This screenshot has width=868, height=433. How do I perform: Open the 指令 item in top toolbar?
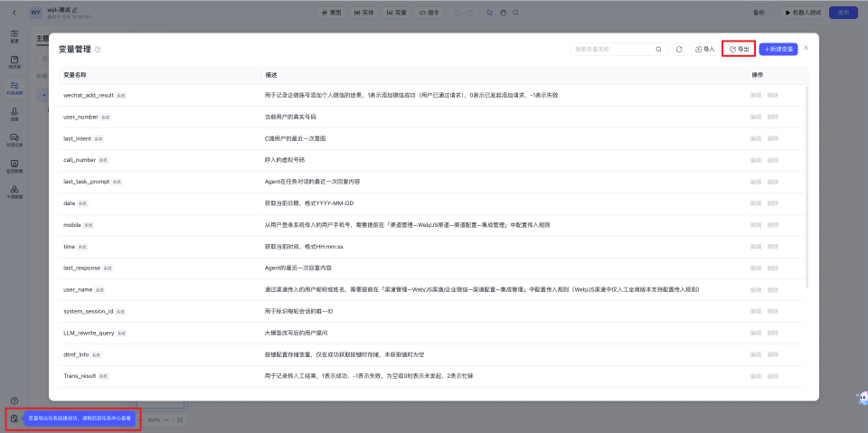[x=429, y=13]
